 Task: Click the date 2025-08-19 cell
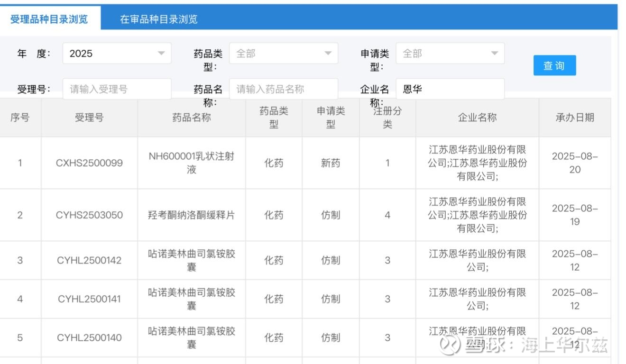coord(575,215)
